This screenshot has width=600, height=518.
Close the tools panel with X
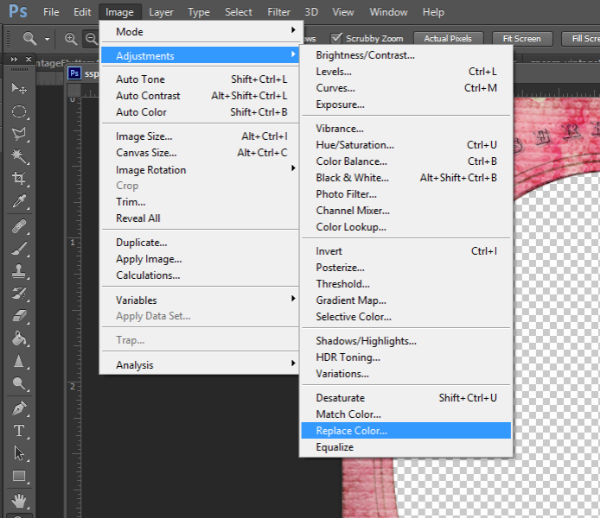pos(28,59)
